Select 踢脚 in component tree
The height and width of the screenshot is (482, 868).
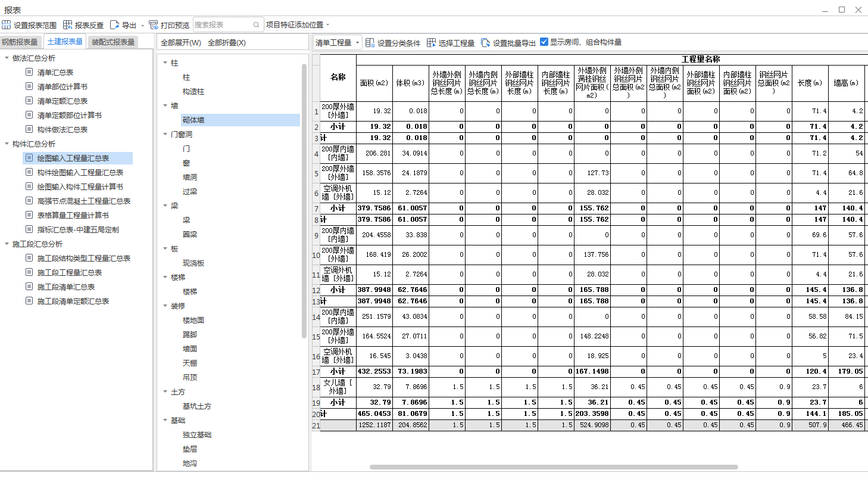tap(190, 334)
